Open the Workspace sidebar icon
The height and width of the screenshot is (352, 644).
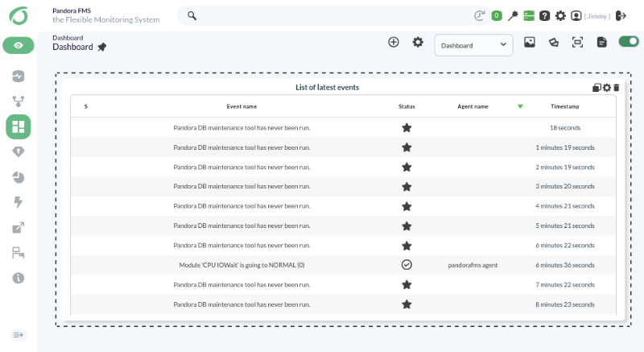click(x=18, y=253)
